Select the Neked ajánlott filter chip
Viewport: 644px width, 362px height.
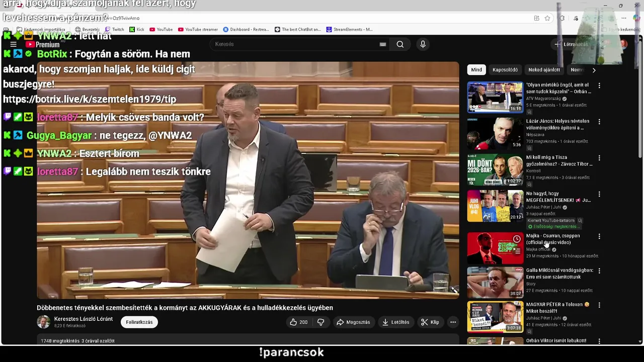coord(544,70)
